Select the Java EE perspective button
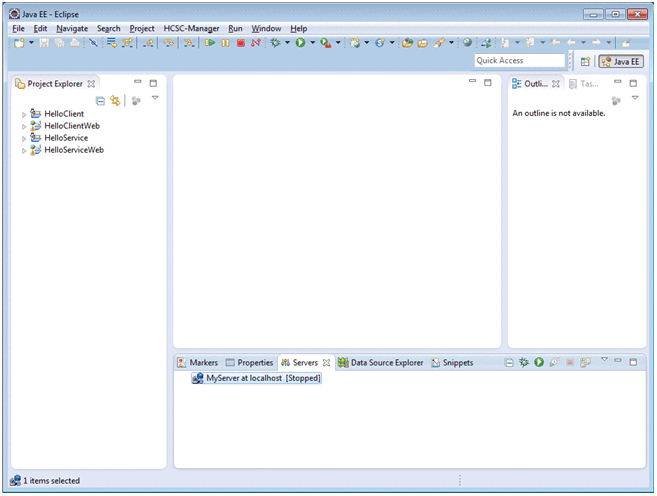The image size is (657, 496). (620, 61)
